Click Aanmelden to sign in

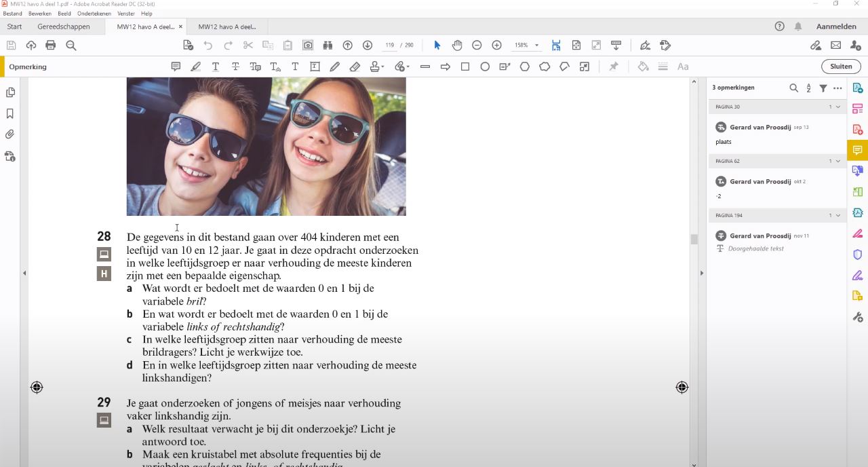(836, 26)
